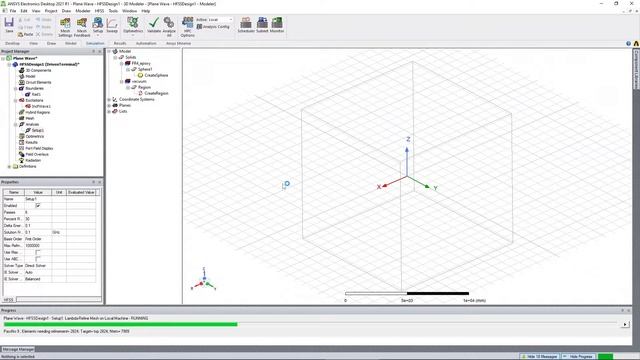Collapse the Analysis node
The height and width of the screenshot is (360, 640).
click(16, 124)
